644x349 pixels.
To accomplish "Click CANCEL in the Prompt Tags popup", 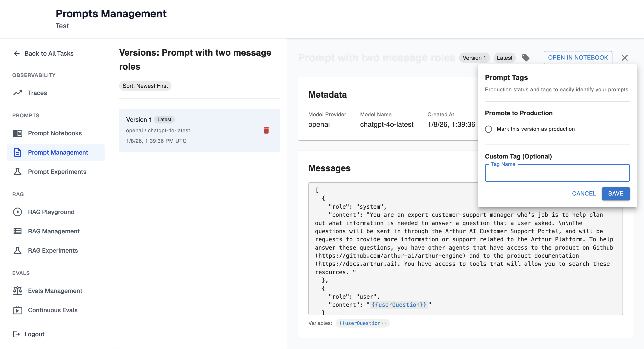I will [584, 193].
